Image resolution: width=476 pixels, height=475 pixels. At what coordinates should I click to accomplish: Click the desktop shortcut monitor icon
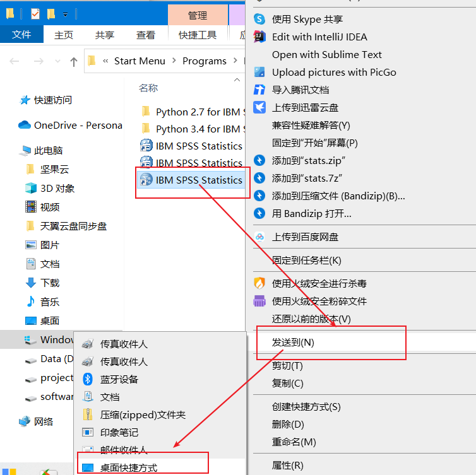tap(87, 467)
